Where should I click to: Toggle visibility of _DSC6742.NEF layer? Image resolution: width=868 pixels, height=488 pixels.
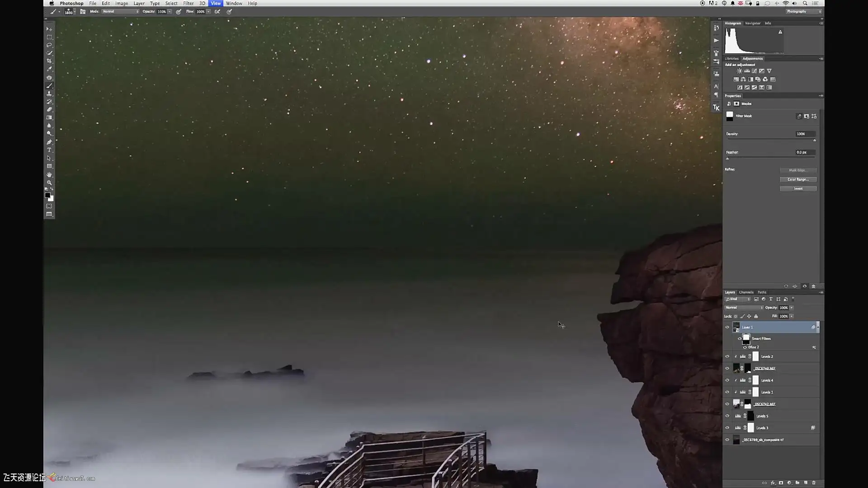pyautogui.click(x=727, y=404)
